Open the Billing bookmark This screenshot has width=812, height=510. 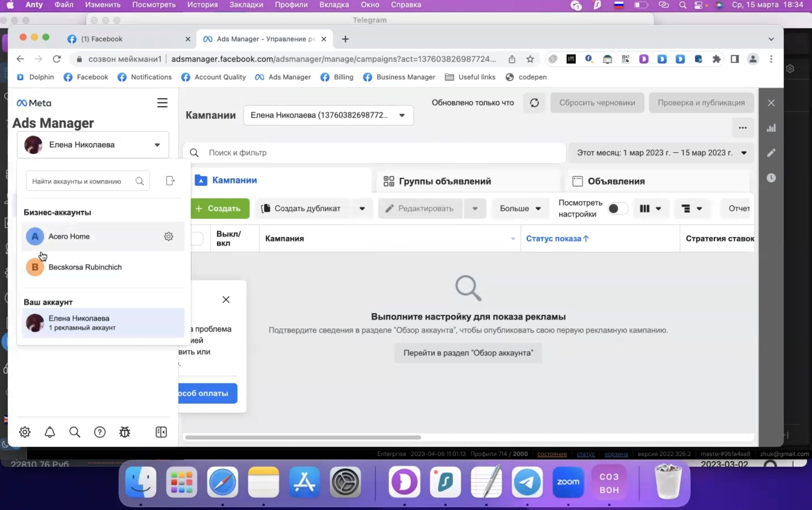pyautogui.click(x=337, y=77)
